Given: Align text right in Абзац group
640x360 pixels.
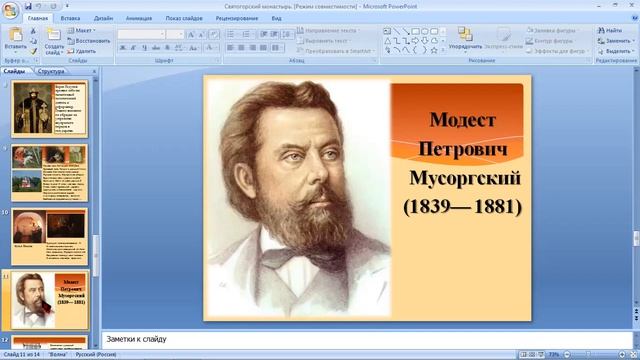Looking at the screenshot, I should tap(252, 48).
